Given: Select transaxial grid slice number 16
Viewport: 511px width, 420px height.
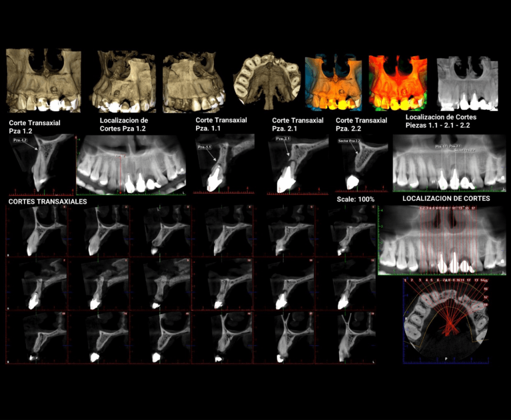Looking at the screenshot, I should tap(222, 338).
